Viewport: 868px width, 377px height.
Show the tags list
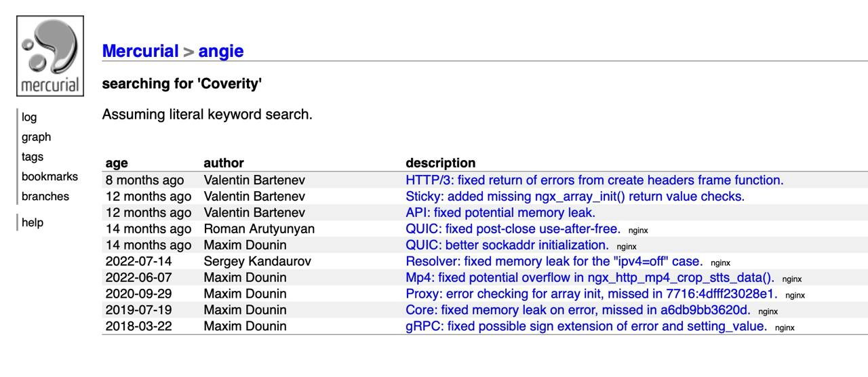point(32,157)
